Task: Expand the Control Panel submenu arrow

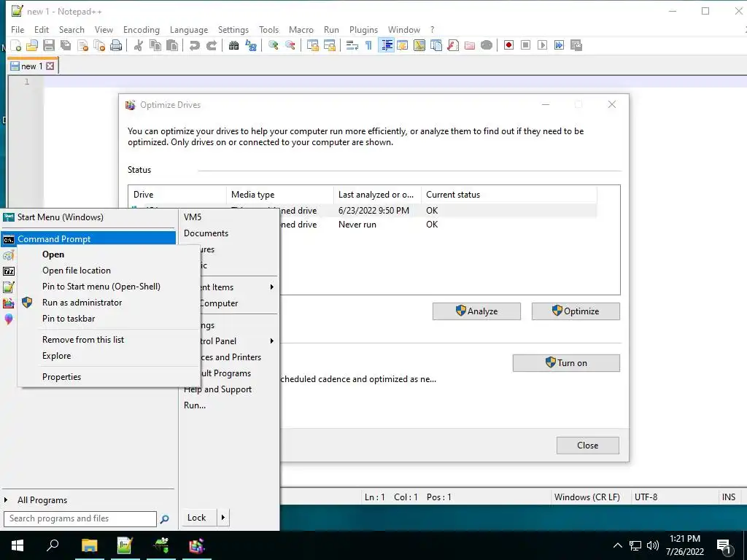Action: click(x=272, y=341)
